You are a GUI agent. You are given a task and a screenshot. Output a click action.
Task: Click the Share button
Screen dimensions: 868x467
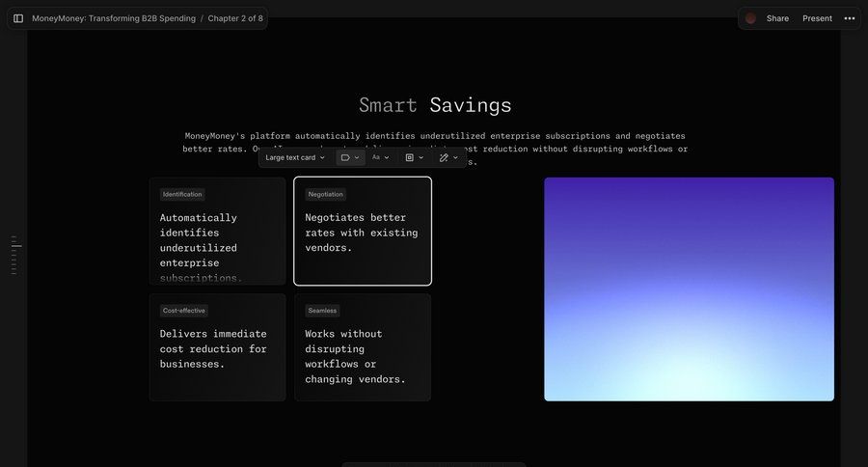[777, 18]
